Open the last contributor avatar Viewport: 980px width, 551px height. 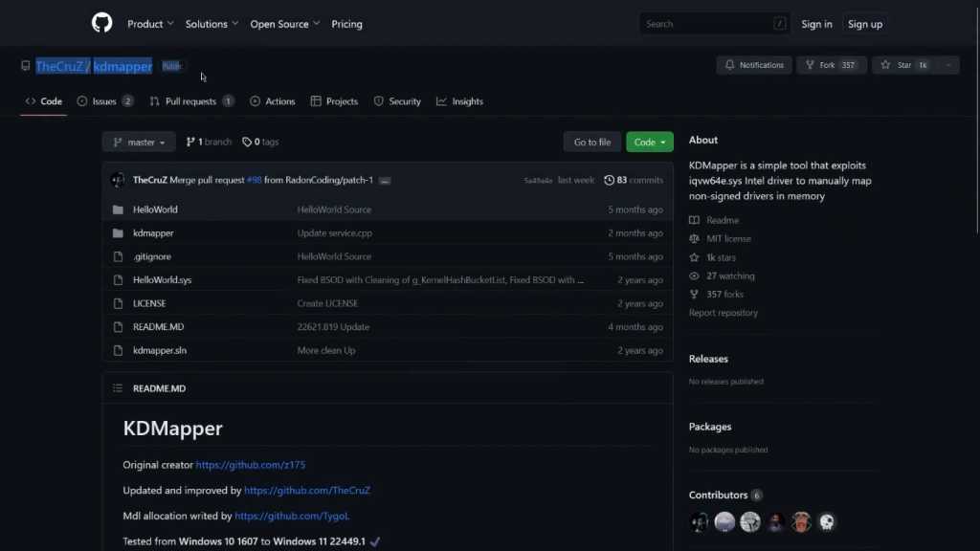pos(826,521)
